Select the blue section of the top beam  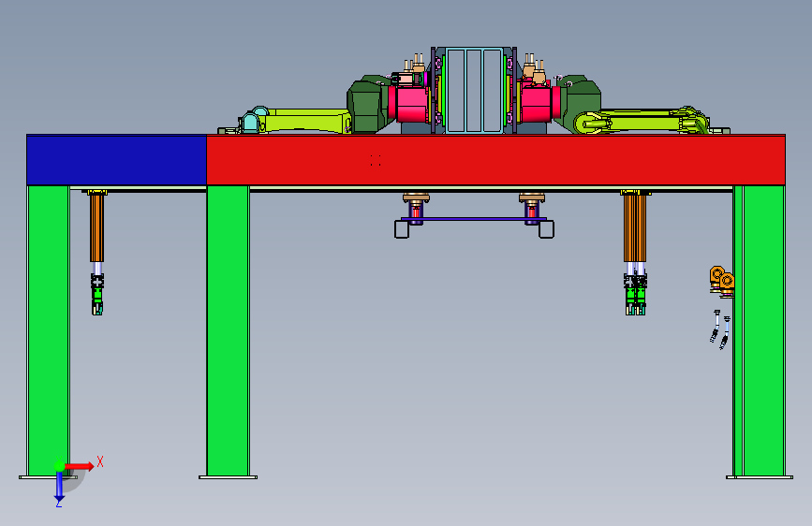(116, 159)
